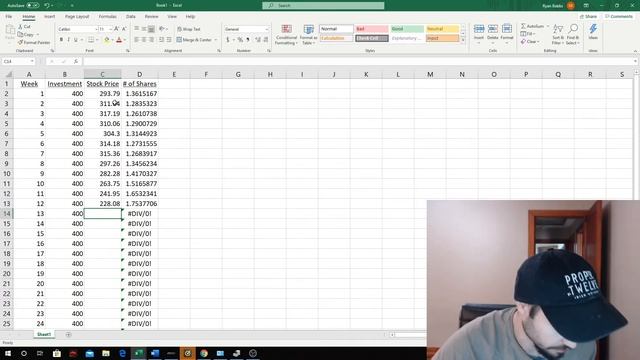Expand the cell styles gallery
The width and height of the screenshot is (640, 360).
463,40
